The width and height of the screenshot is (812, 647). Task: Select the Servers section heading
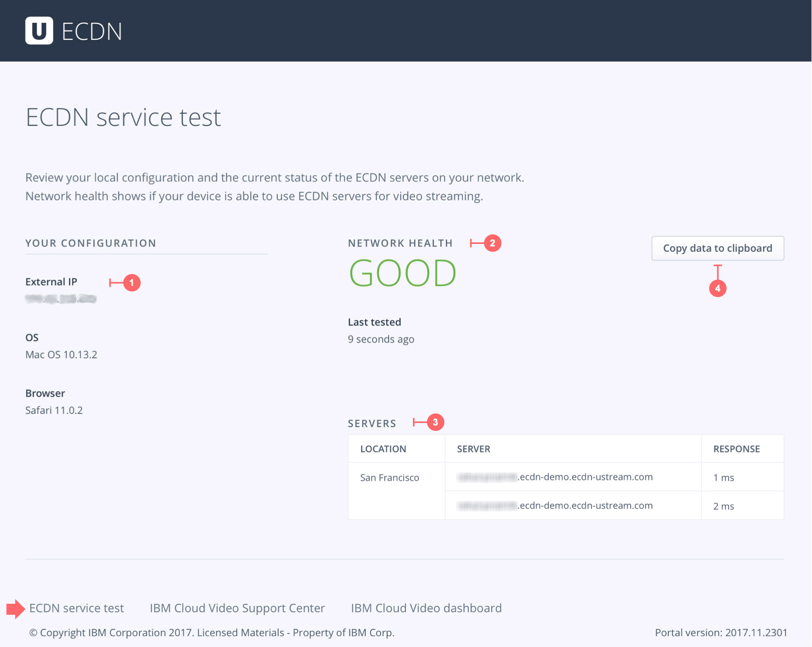click(x=372, y=423)
